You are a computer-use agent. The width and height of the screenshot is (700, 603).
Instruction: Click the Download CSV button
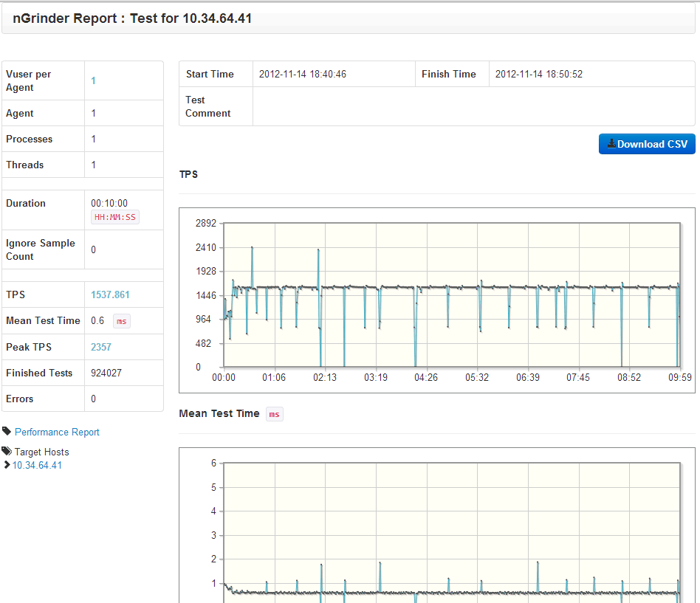coord(647,144)
